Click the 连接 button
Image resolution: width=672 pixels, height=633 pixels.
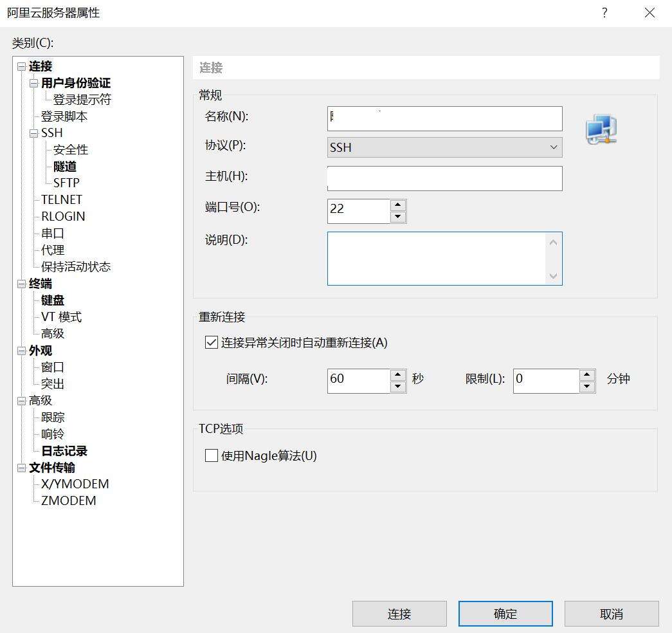[399, 614]
